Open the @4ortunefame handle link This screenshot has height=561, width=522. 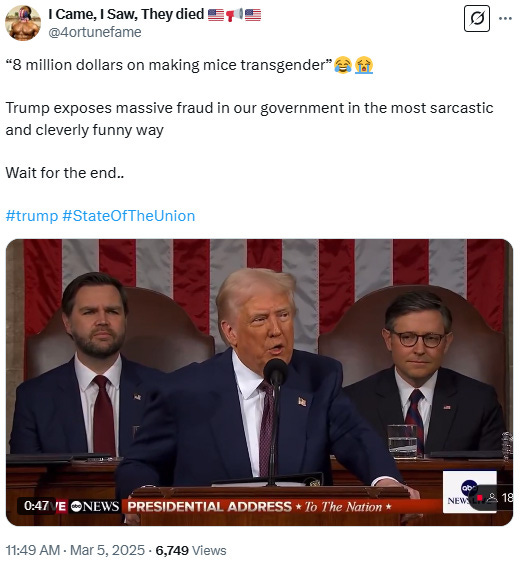(x=94, y=32)
